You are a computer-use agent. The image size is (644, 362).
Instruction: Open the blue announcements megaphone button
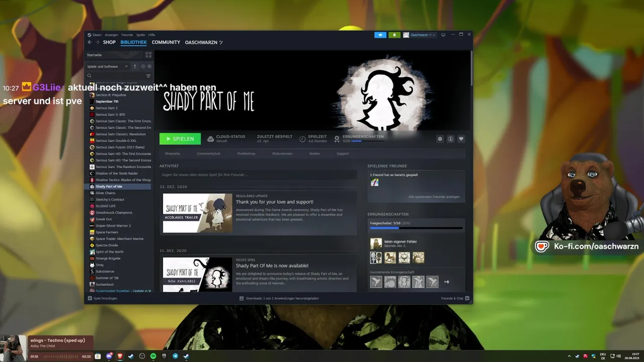coord(380,35)
